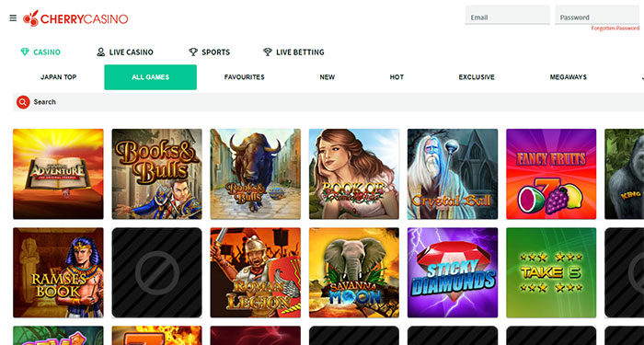Open the Megaways games tab

click(569, 77)
